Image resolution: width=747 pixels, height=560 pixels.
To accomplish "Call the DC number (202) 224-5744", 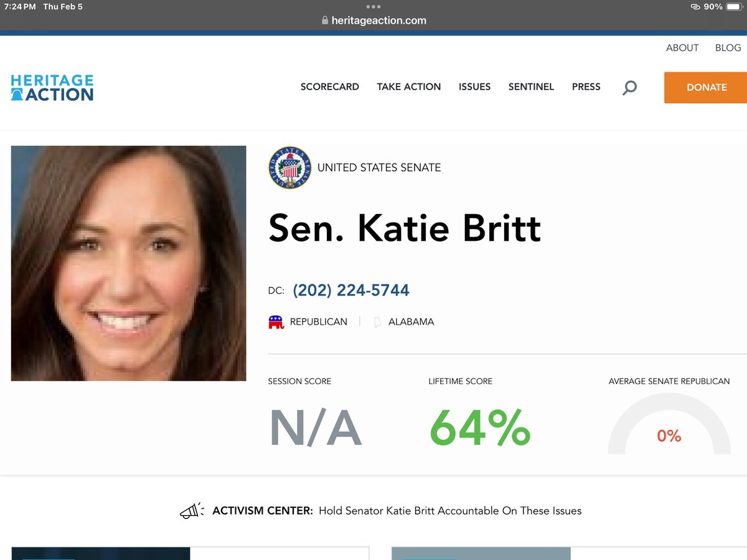I will point(351,291).
